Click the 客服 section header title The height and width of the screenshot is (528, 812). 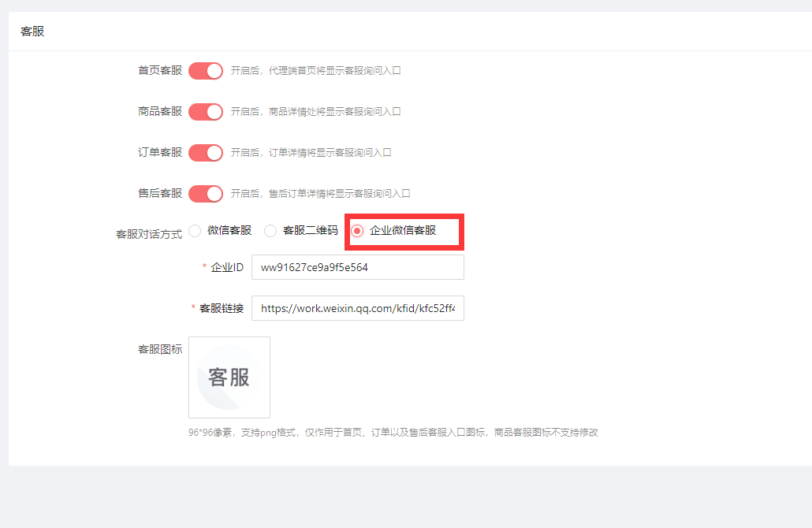point(32,32)
